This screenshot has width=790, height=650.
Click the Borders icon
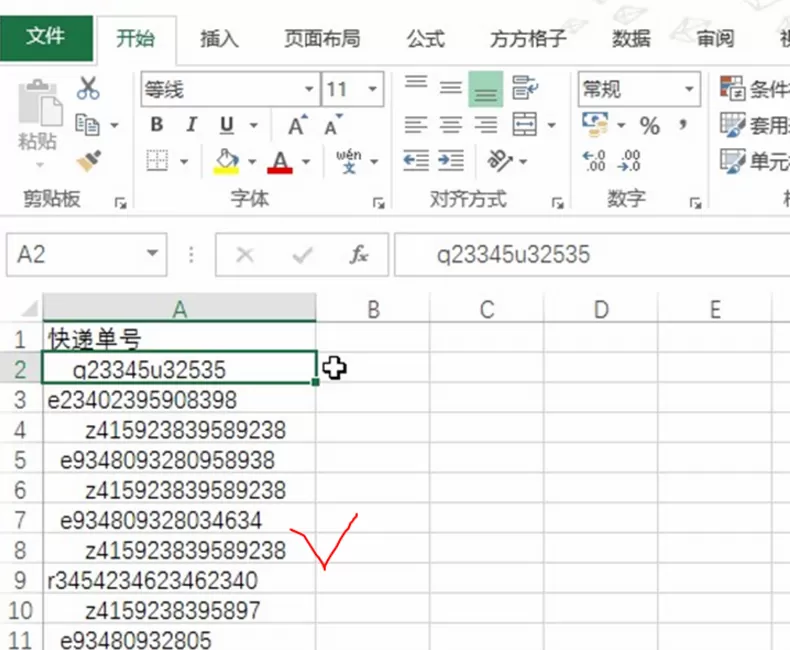click(157, 161)
